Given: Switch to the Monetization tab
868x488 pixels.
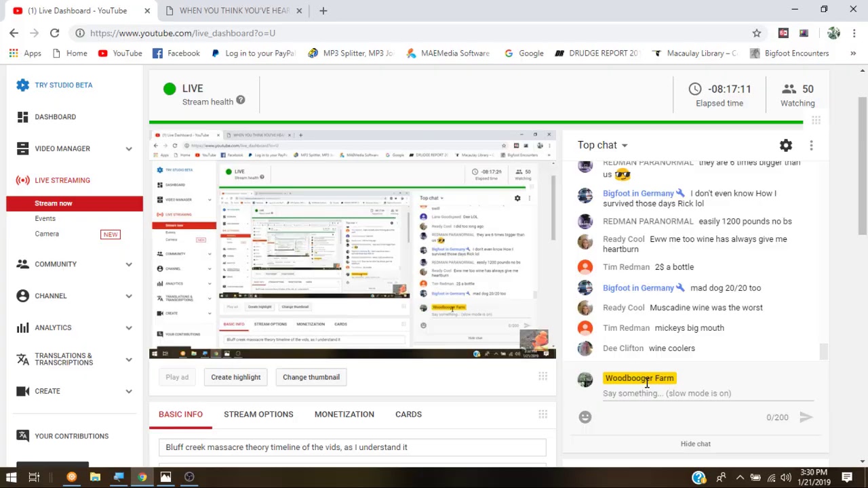Looking at the screenshot, I should click(344, 414).
